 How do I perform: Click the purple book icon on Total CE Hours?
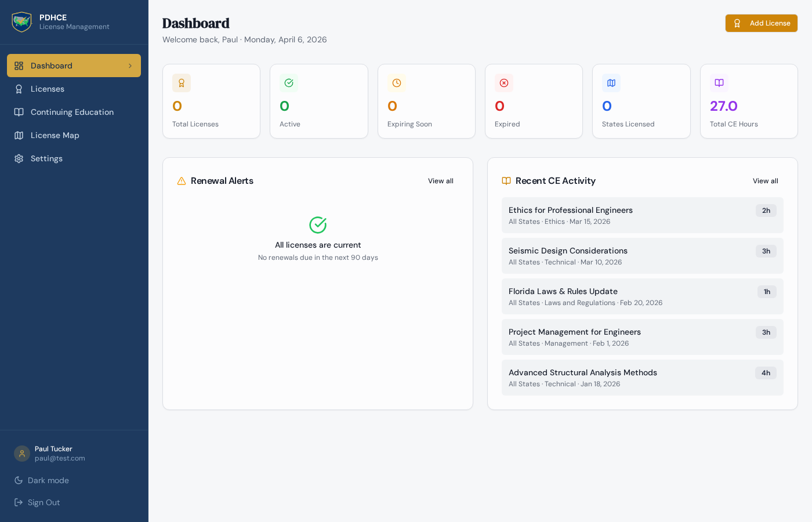tap(719, 83)
